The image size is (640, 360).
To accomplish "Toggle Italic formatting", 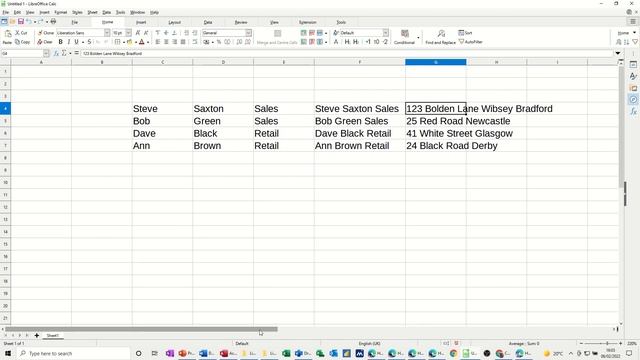I will (69, 42).
